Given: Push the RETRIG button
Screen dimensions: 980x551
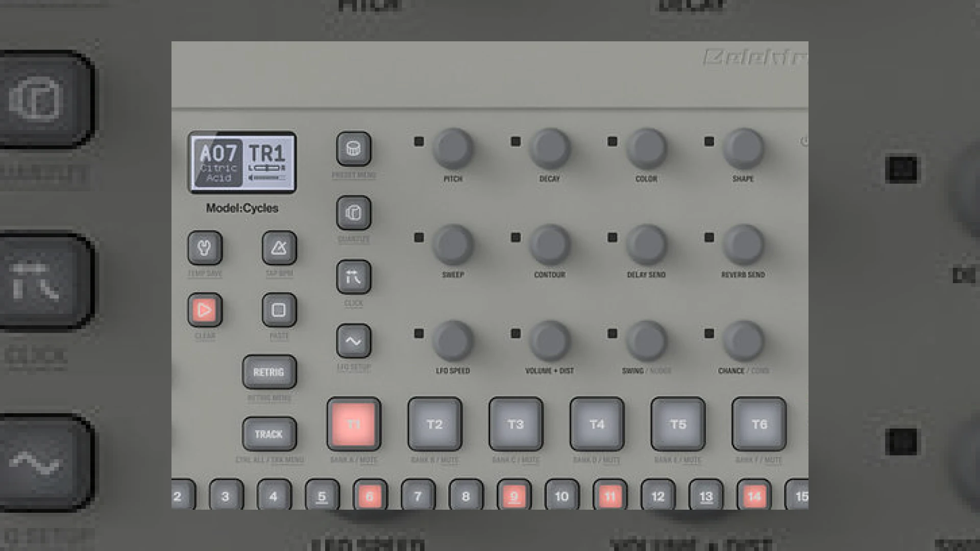Looking at the screenshot, I should pyautogui.click(x=269, y=372).
